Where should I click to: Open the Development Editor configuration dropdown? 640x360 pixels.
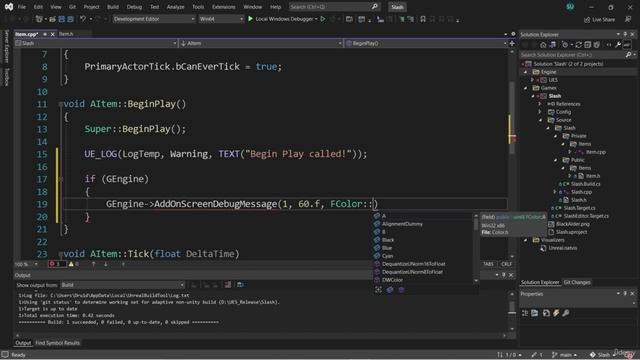tap(153, 19)
